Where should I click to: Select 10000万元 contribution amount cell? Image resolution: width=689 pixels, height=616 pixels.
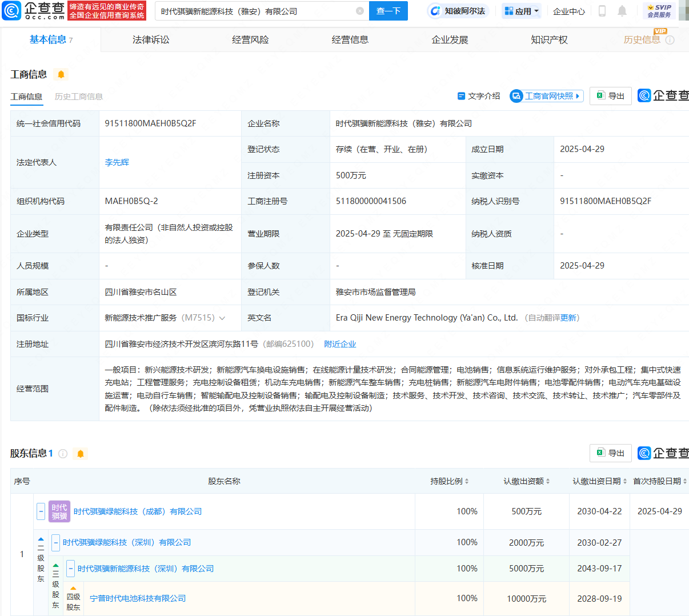click(527, 598)
